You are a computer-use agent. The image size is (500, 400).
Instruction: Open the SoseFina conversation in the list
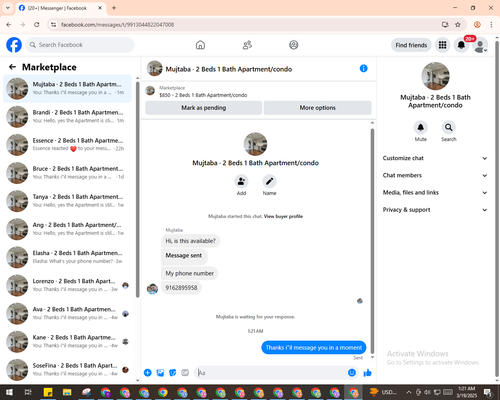tap(68, 370)
